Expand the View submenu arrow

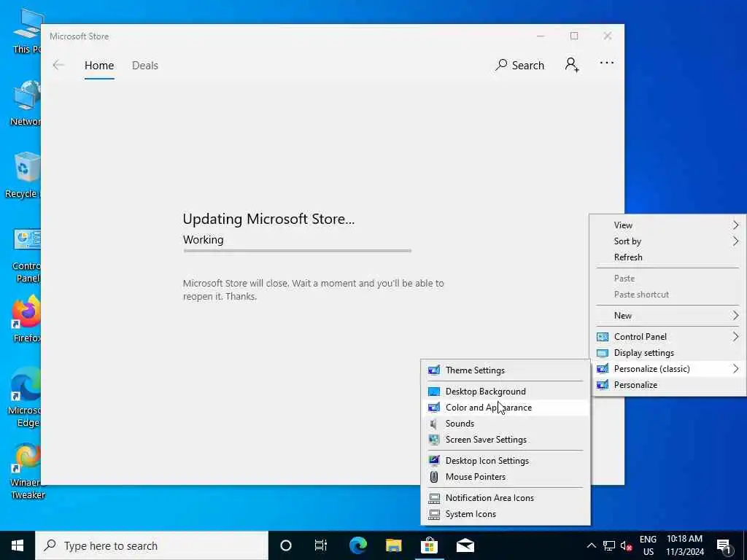(735, 225)
